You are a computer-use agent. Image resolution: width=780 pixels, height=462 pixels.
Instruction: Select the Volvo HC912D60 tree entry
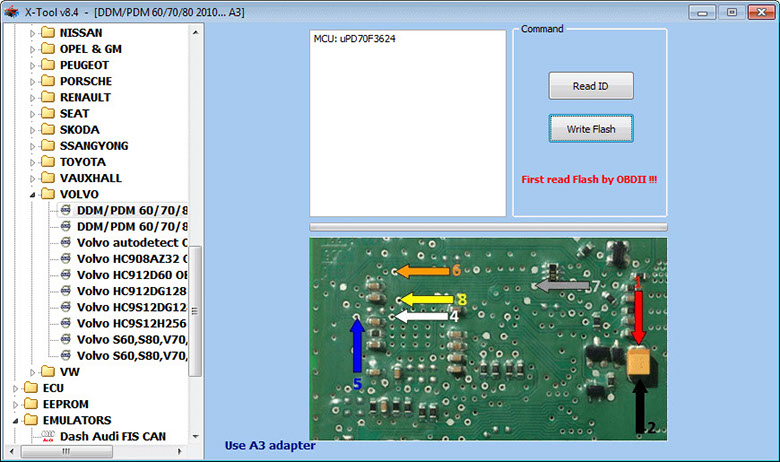[x=131, y=274]
